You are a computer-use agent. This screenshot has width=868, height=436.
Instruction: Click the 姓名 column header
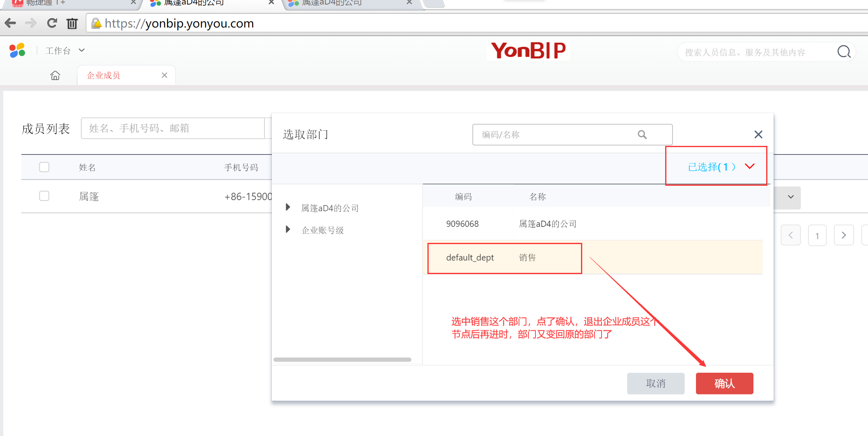(x=87, y=167)
